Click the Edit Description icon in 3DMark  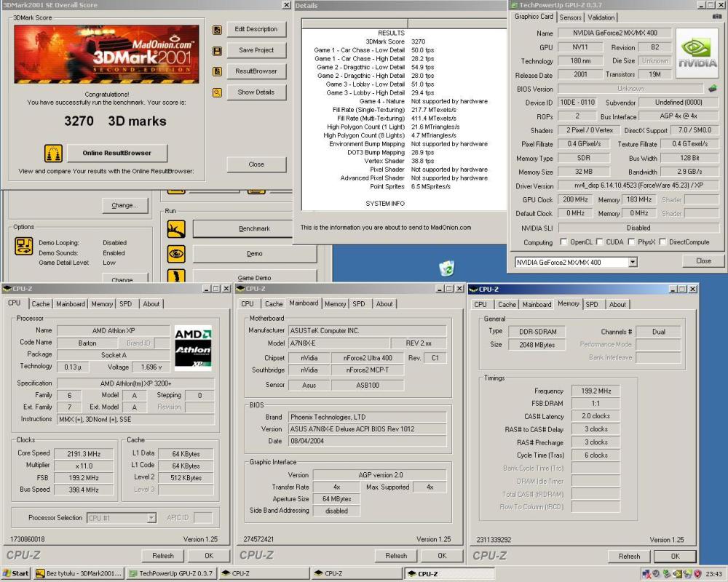click(x=216, y=30)
